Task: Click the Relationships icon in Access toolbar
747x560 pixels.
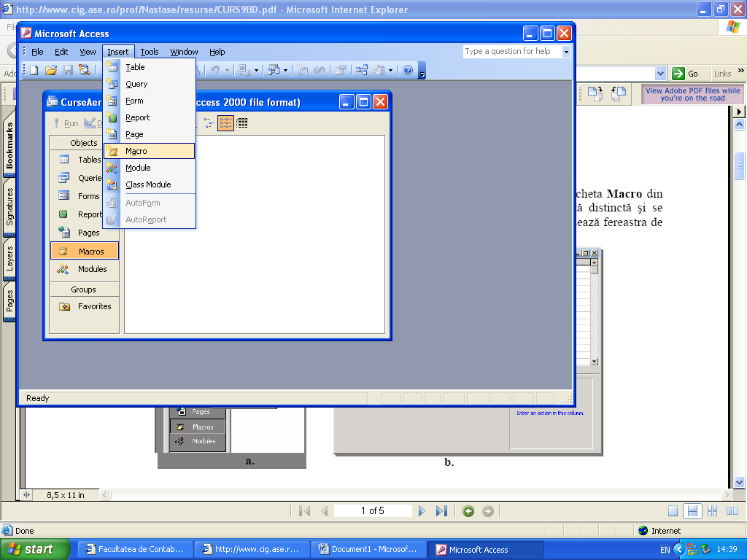Action: [x=362, y=71]
